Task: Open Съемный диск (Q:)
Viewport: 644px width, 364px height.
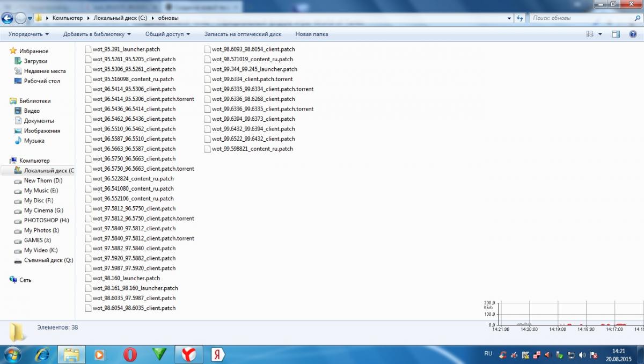Action: click(48, 260)
